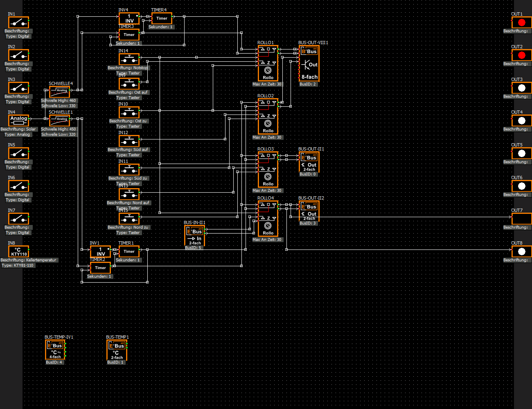Click the red OUT1 output indicator

(x=521, y=22)
